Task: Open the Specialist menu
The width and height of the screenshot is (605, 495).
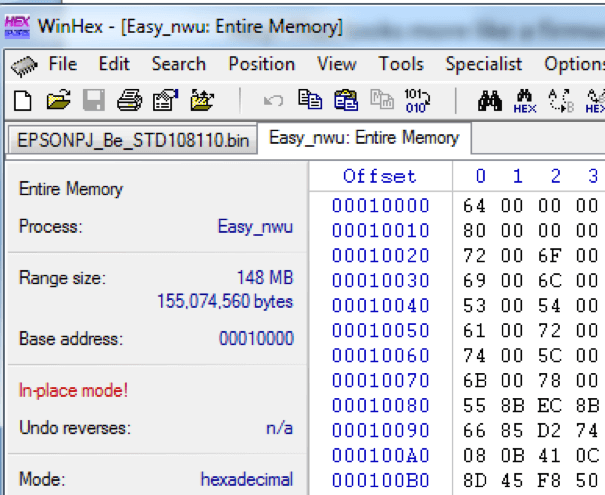Action: [483, 64]
